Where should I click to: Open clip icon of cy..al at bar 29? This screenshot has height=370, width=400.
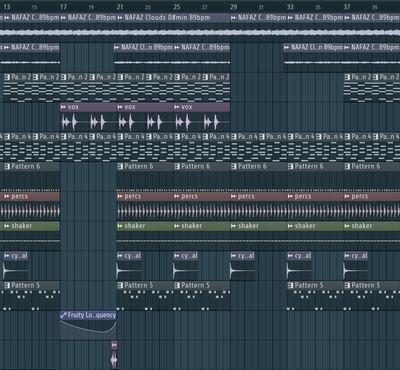coord(233,256)
